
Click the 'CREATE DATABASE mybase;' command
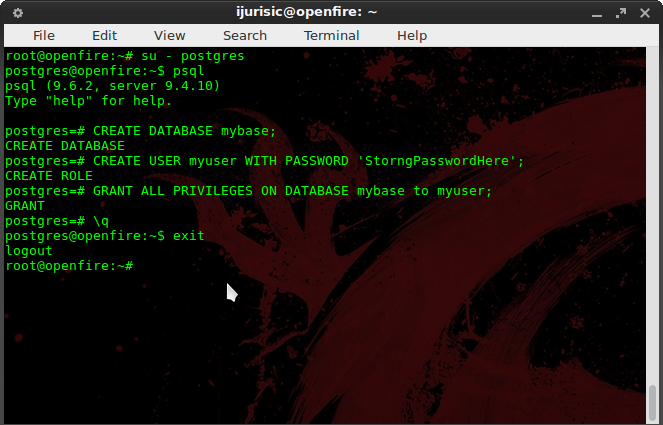[x=184, y=131]
